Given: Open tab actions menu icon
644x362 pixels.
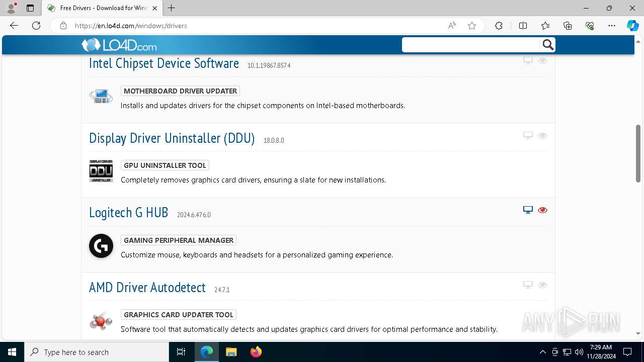Looking at the screenshot, I should coord(30,8).
